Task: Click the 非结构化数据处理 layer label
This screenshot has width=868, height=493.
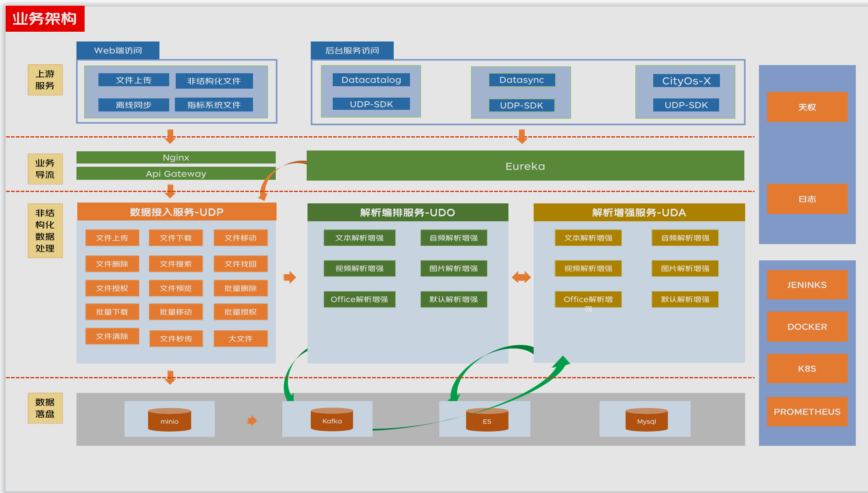Action: [x=45, y=231]
